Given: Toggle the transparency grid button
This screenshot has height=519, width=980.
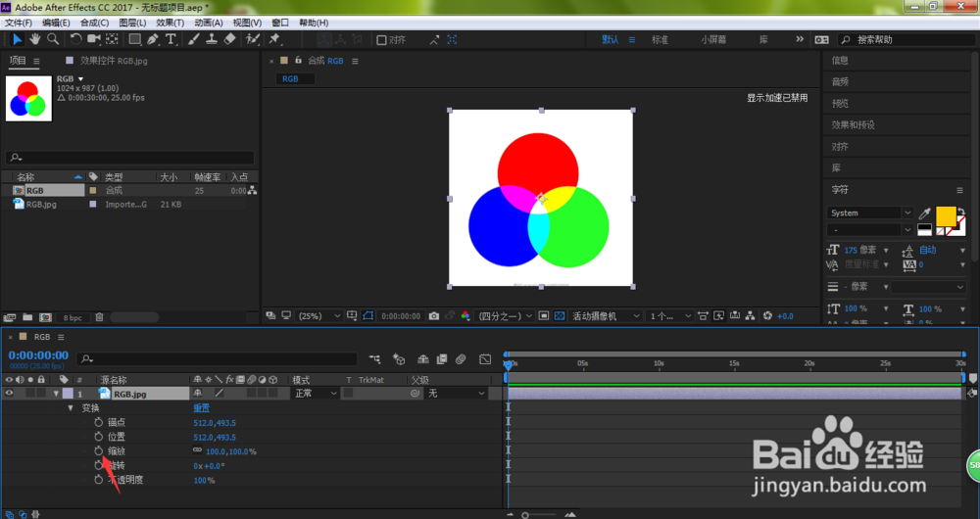Looking at the screenshot, I should tap(560, 316).
